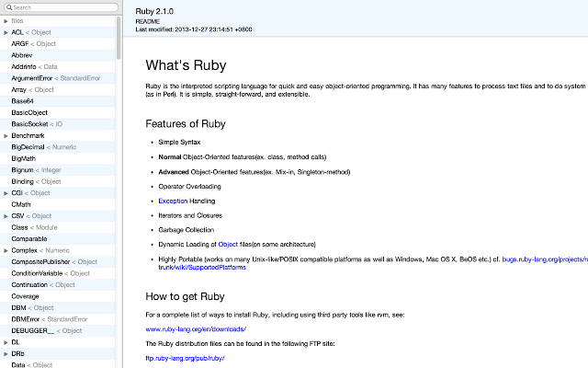Click the Iterators and Closures bullet text
Image resolution: width=588 pixels, height=368 pixels.
point(190,215)
